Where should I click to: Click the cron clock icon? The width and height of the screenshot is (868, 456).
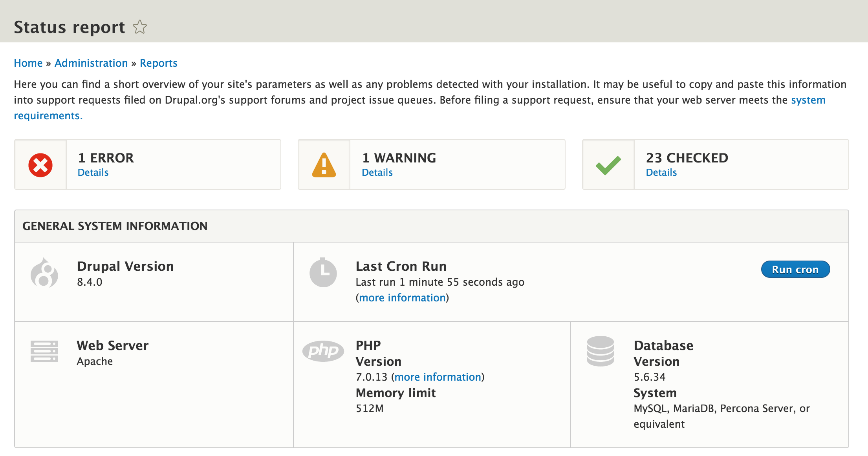coord(323,272)
